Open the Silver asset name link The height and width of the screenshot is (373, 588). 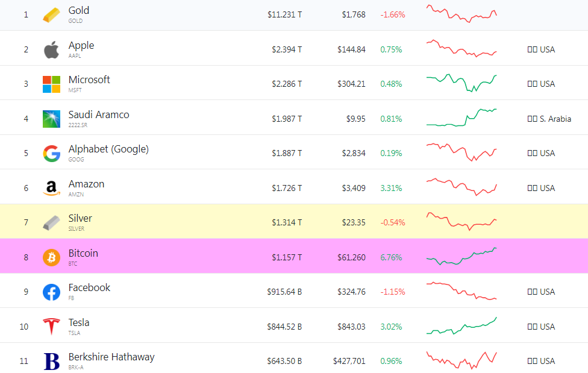80,218
